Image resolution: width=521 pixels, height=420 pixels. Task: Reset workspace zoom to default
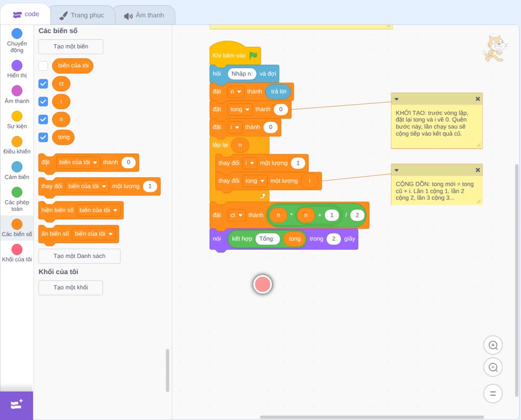click(493, 393)
